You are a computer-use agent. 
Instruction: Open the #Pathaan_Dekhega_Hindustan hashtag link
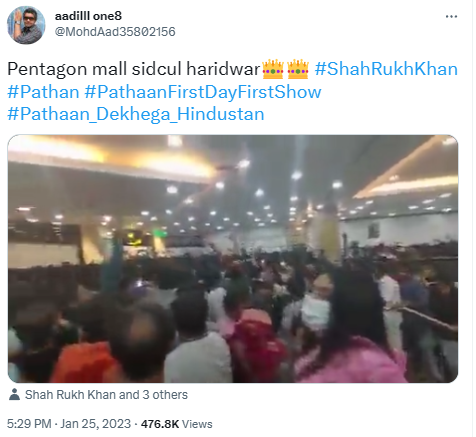click(x=136, y=114)
